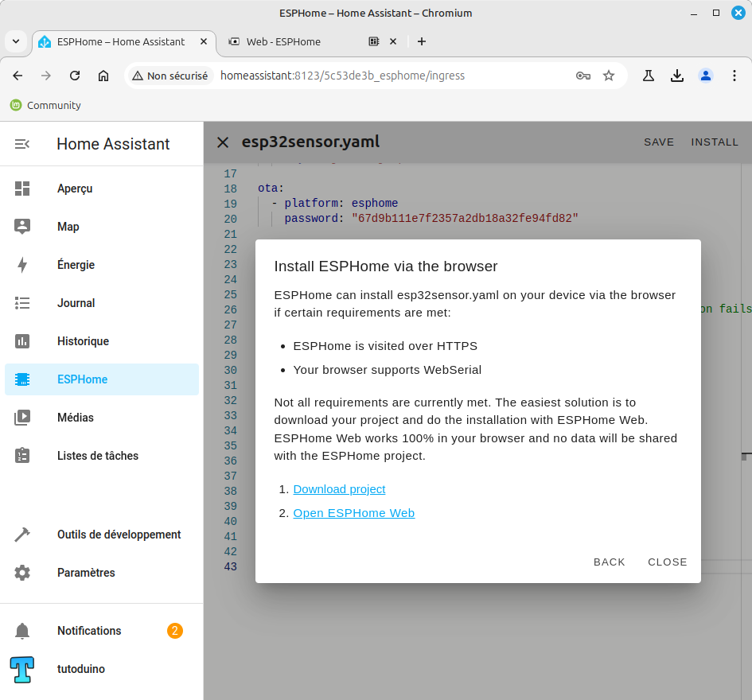The height and width of the screenshot is (700, 752).
Task: Open the Énergie lightning icon
Action: [22, 265]
